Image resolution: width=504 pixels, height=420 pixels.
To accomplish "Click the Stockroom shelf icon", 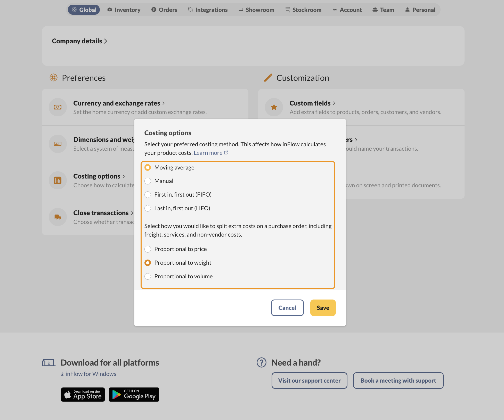I will (x=287, y=10).
